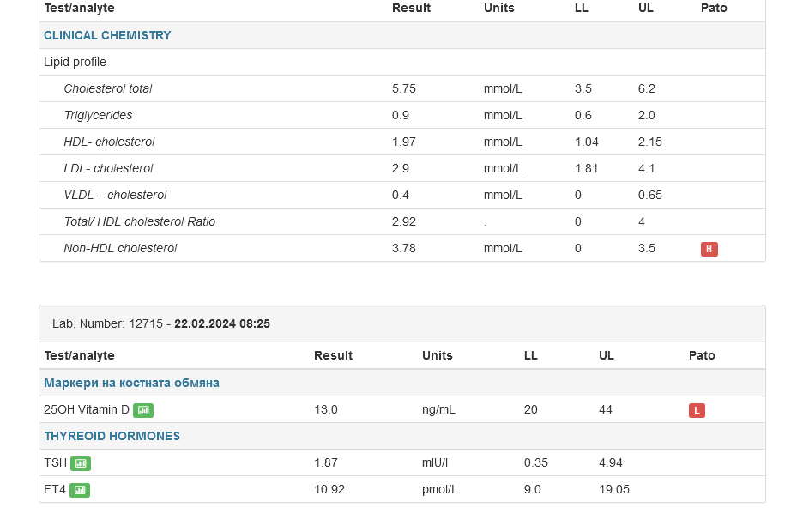Open the FT4 history chart icon
Viewport: 803px width, 532px height.
tap(80, 490)
